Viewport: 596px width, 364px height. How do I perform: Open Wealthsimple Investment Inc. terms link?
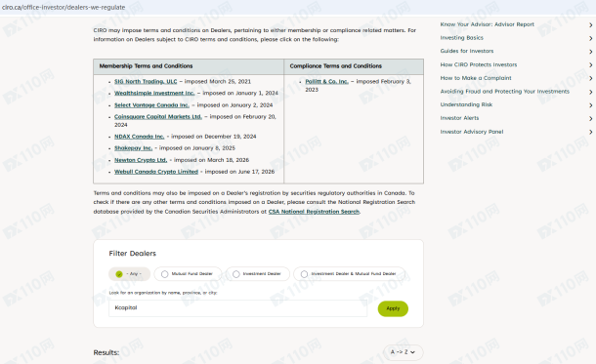(154, 93)
